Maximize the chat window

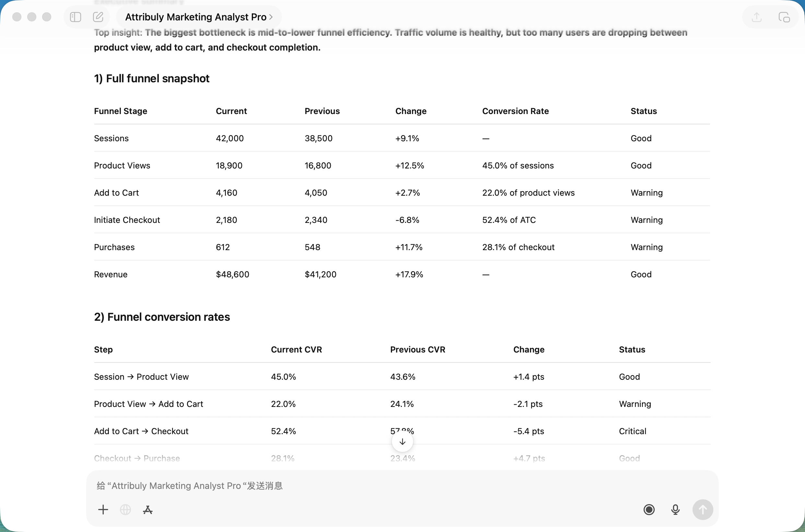[x=47, y=17]
